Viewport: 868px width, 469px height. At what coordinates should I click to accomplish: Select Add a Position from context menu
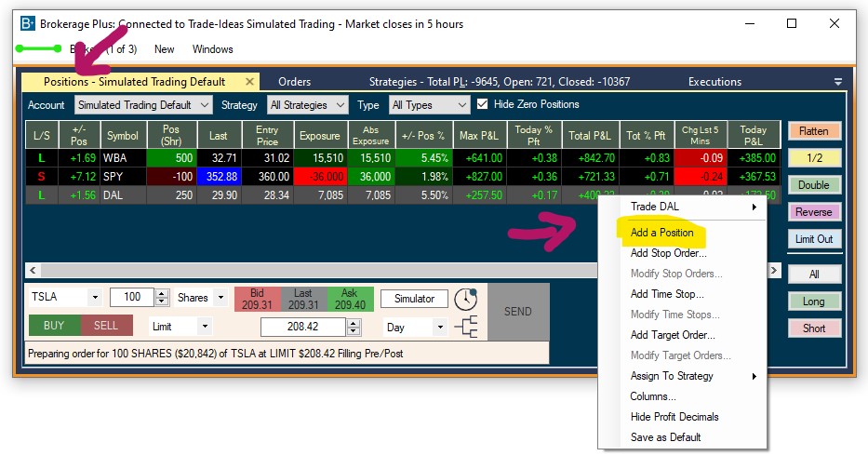pos(661,233)
